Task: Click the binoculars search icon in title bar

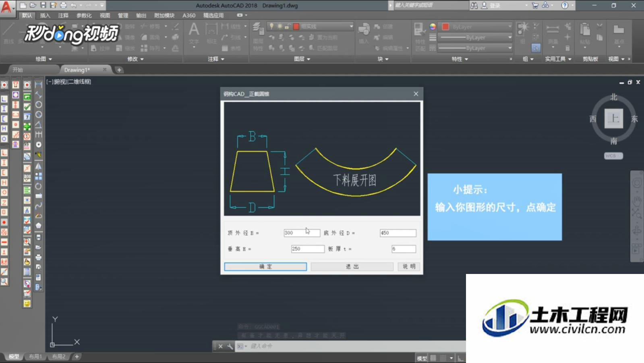Action: (474, 5)
